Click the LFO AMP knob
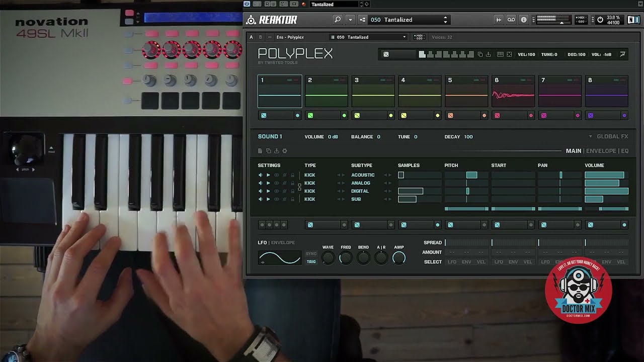Screen dimensions: 644x362 click(398, 258)
